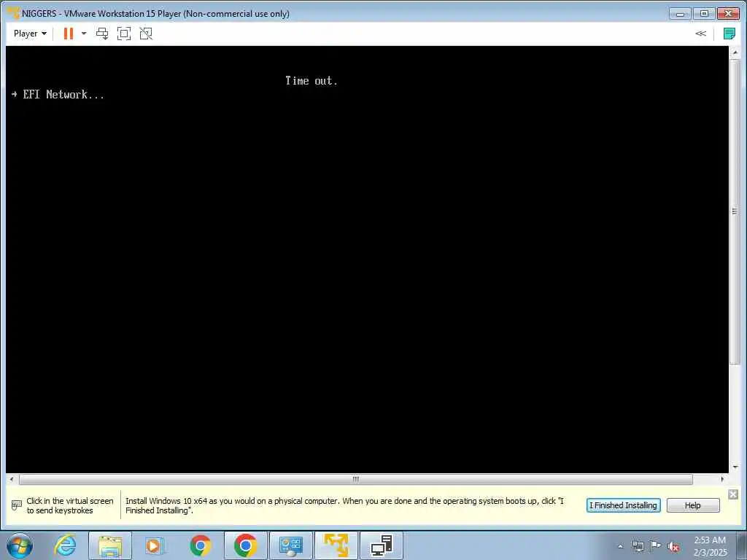Click the Help button
747x560 pixels.
click(x=693, y=505)
